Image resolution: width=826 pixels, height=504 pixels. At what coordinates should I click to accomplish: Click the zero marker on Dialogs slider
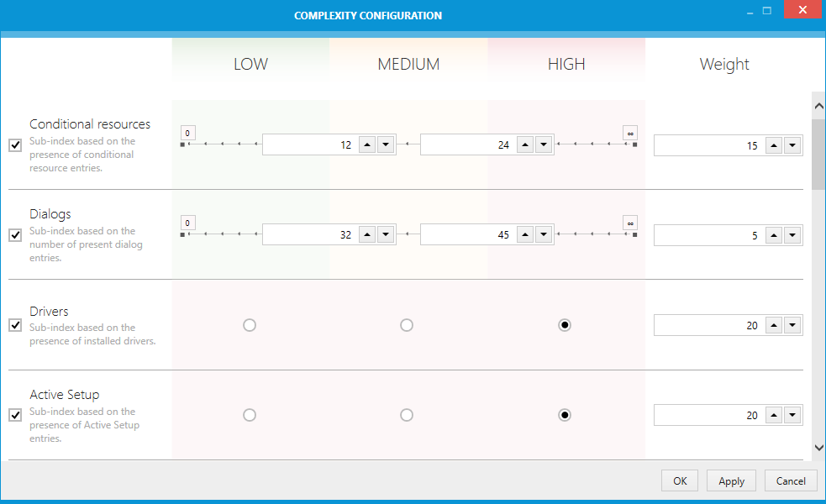tap(187, 222)
